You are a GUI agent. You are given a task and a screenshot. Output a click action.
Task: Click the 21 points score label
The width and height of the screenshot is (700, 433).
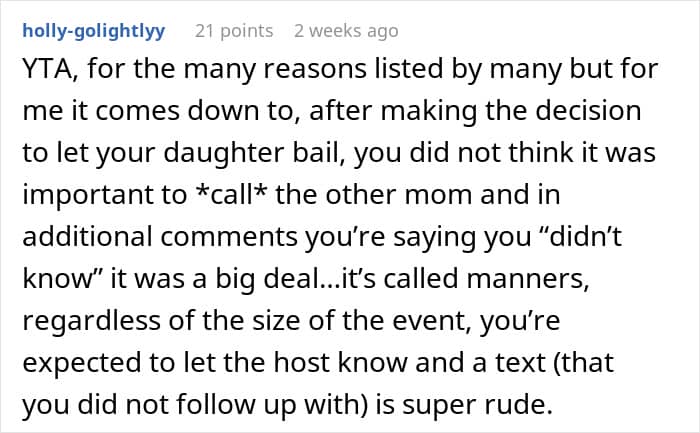234,31
